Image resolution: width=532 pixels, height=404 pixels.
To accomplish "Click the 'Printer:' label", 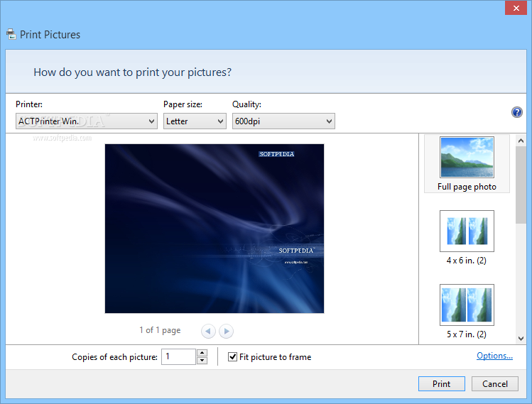I will click(29, 104).
